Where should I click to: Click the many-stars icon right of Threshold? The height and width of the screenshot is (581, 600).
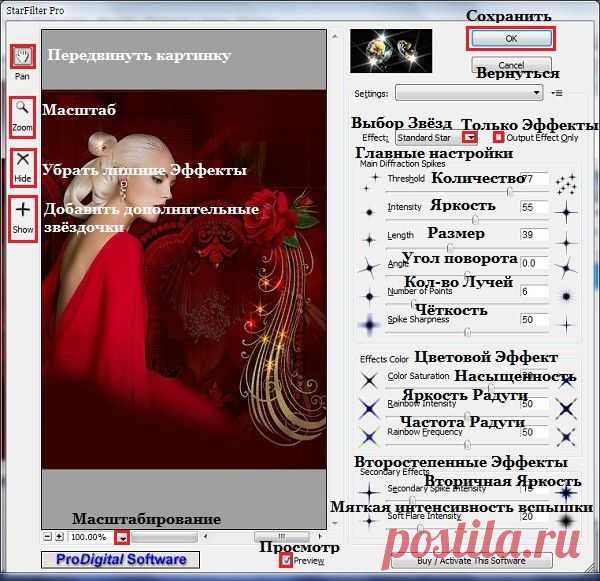point(566,184)
